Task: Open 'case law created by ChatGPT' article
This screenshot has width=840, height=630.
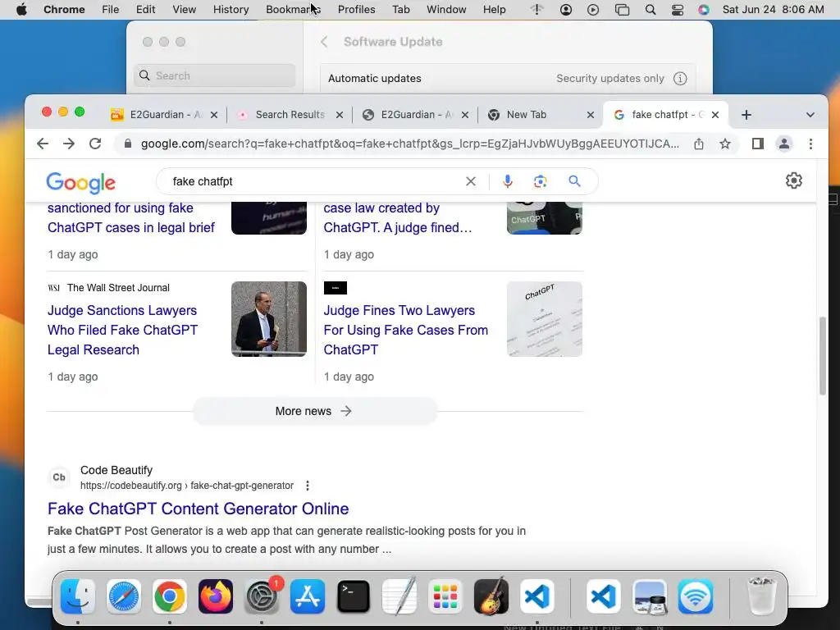Action: 398,218
